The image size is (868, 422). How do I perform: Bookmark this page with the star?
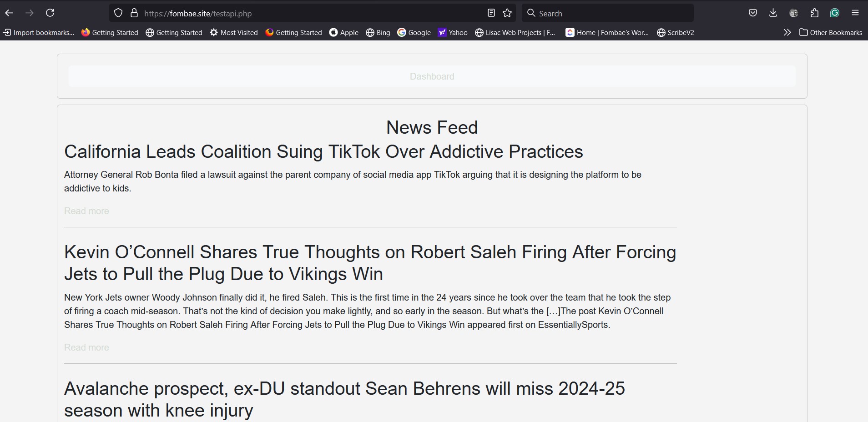pyautogui.click(x=507, y=13)
